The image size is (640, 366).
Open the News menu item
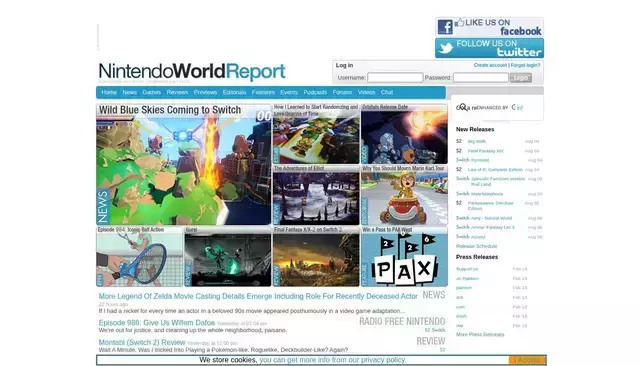pos(129,93)
